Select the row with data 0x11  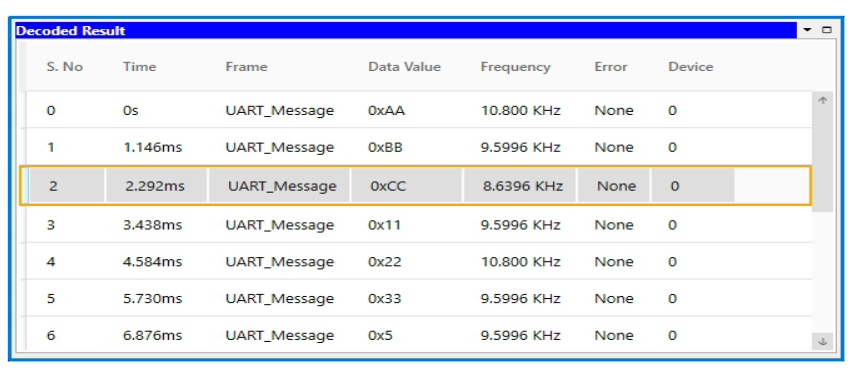419,225
